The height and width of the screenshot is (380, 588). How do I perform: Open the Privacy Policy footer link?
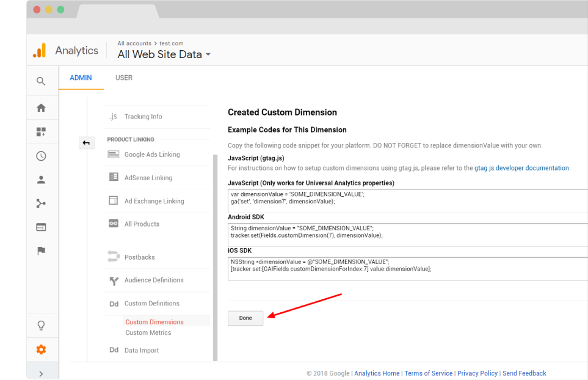[x=477, y=373]
